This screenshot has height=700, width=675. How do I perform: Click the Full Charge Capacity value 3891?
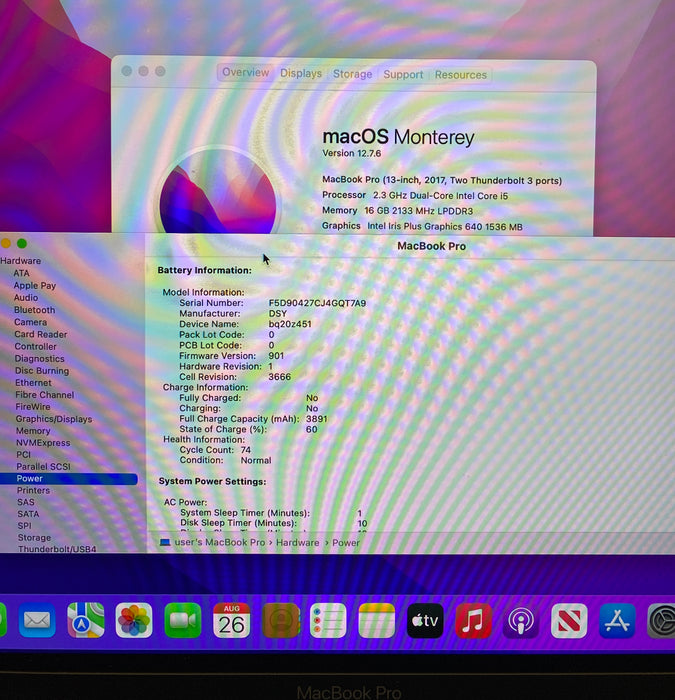point(317,419)
